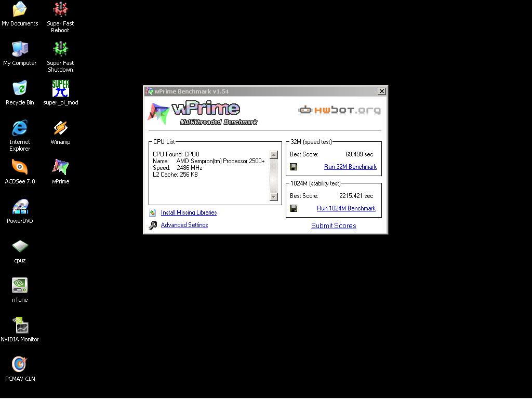Click the 'CPU Found: CPU0' line
The width and height of the screenshot is (532, 399).
(x=176, y=154)
